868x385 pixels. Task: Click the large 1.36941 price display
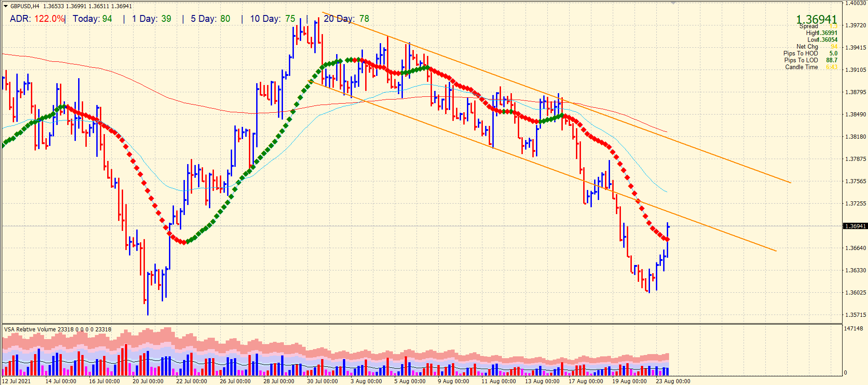[x=816, y=20]
